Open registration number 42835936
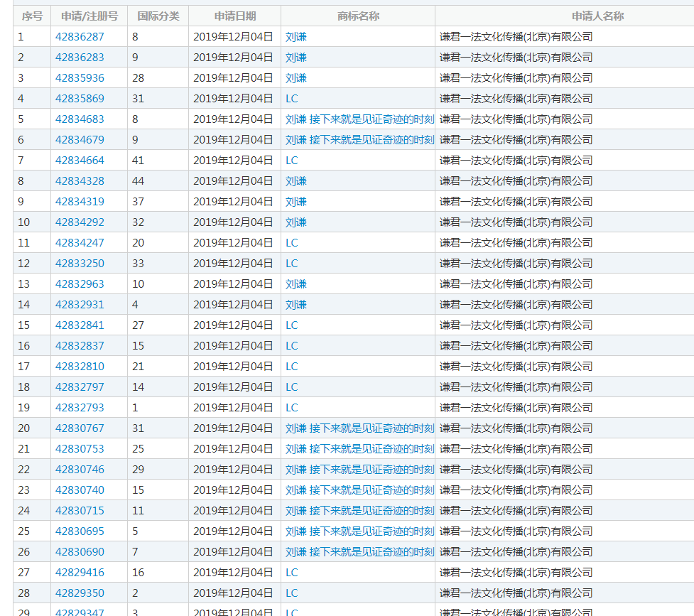The width and height of the screenshot is (694, 616). (80, 78)
